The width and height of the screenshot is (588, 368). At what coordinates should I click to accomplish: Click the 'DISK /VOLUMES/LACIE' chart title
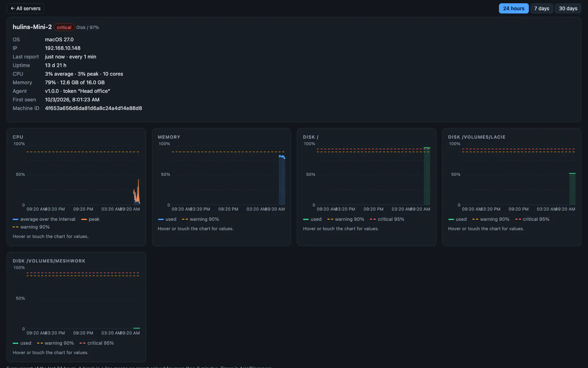click(x=477, y=137)
